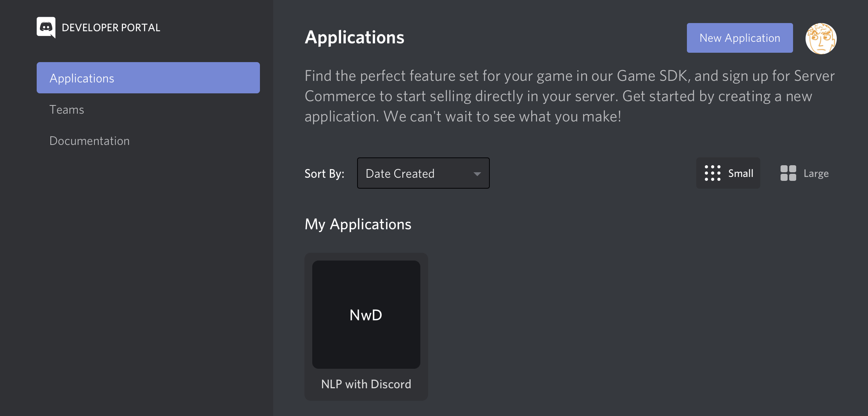Create a New Application
Image resolution: width=868 pixels, height=416 pixels.
(x=740, y=38)
